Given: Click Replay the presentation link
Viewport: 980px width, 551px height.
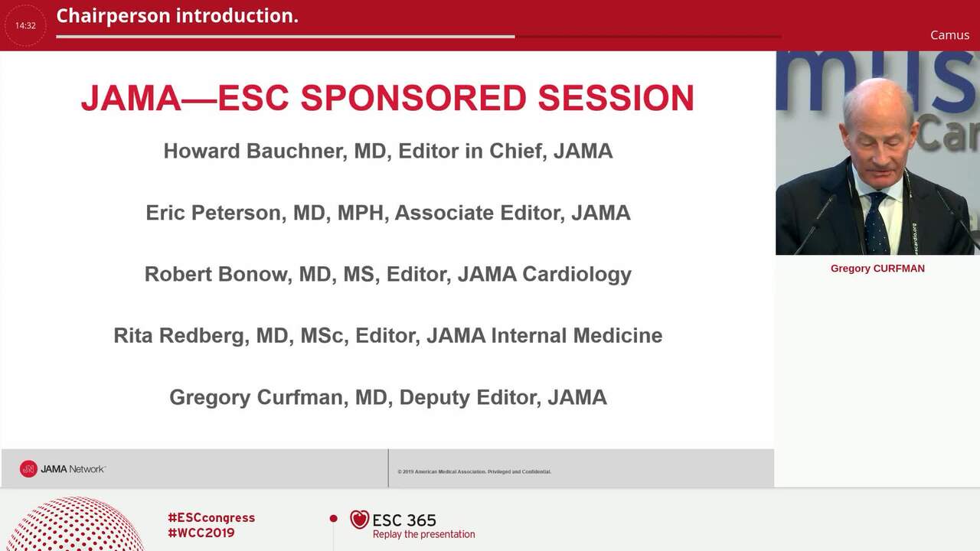Looking at the screenshot, I should pos(423,534).
